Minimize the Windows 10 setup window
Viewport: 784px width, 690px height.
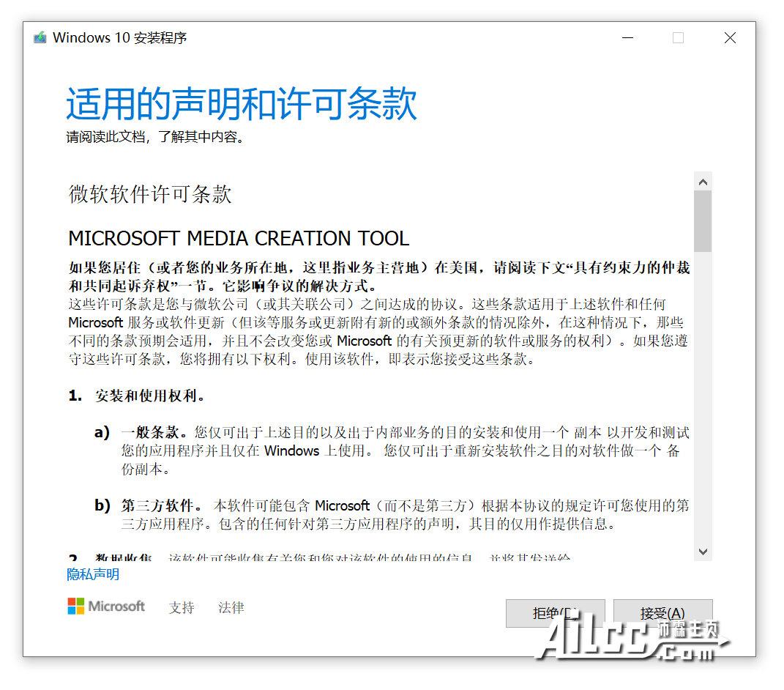[627, 37]
